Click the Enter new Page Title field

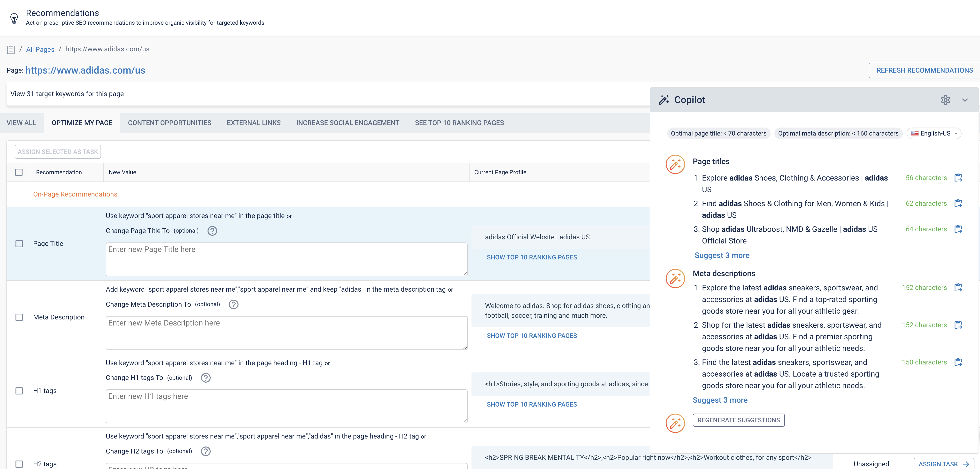click(286, 259)
